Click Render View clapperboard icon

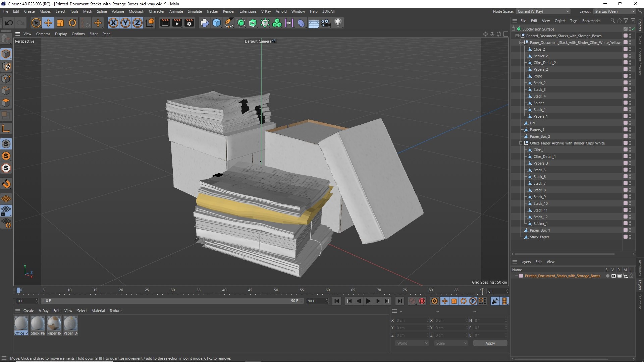[x=165, y=23]
